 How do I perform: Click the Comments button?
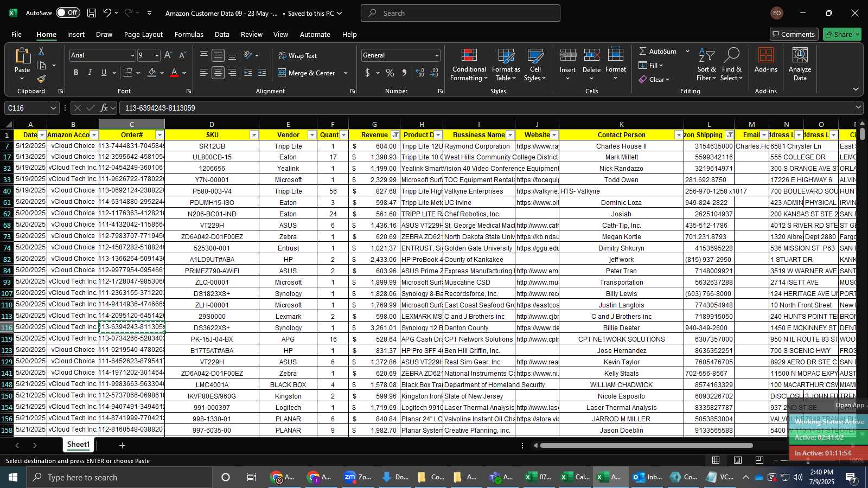pos(794,34)
